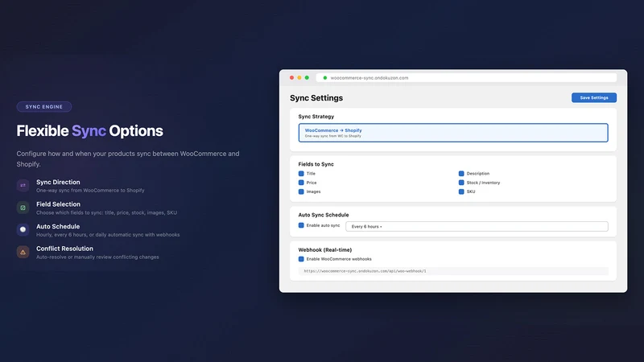Screen dimensions: 644x362
Task: Click the webhook URL field
Action: (x=453, y=271)
